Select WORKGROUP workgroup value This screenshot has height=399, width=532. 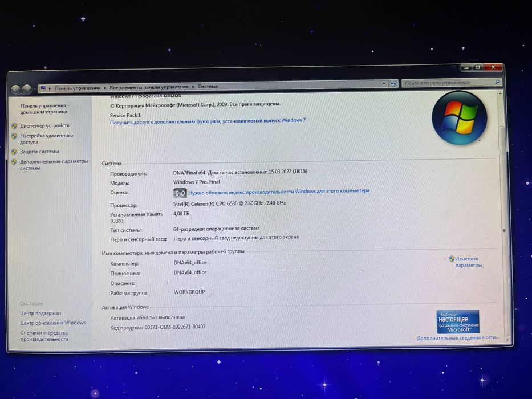189,292
